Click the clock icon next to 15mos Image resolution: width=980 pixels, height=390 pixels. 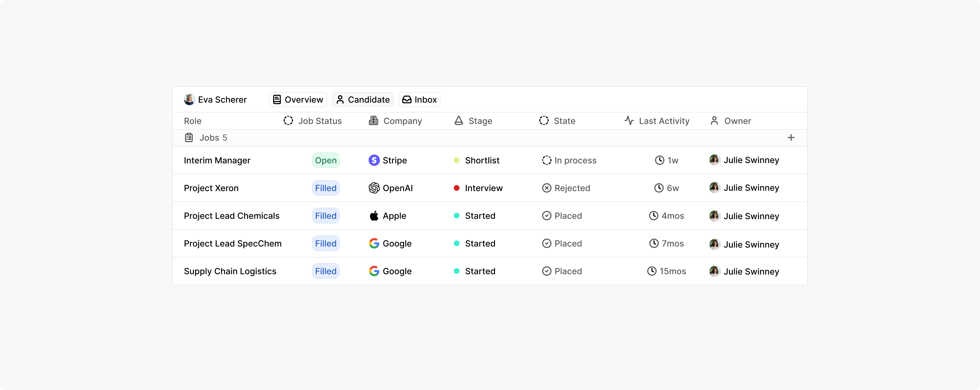(x=652, y=271)
